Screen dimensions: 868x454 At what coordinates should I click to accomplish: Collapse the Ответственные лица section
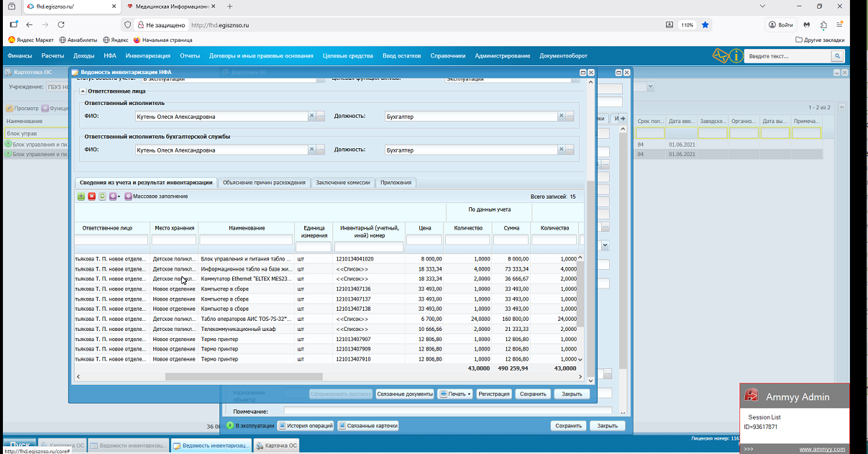coord(83,91)
